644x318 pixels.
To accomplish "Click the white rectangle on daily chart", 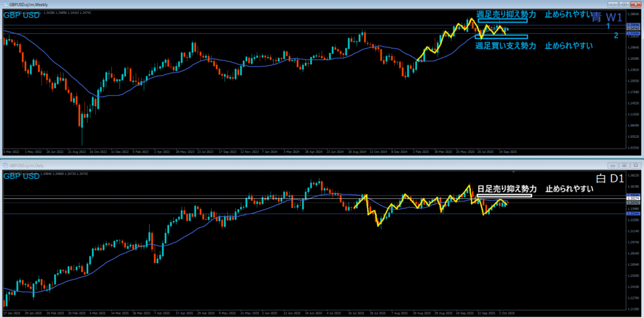I will [504, 196].
